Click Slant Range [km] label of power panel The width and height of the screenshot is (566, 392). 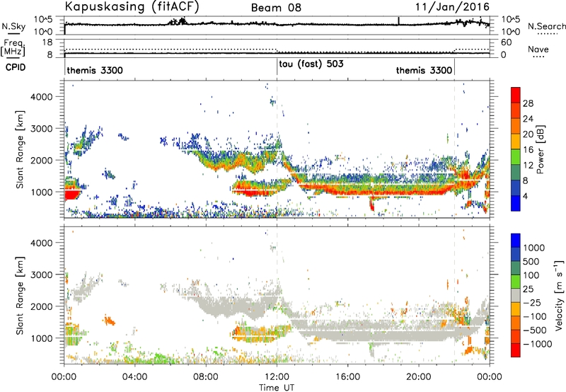coord(20,149)
